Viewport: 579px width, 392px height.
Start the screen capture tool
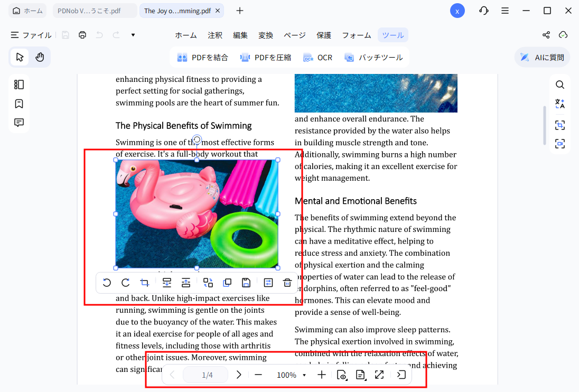click(560, 125)
